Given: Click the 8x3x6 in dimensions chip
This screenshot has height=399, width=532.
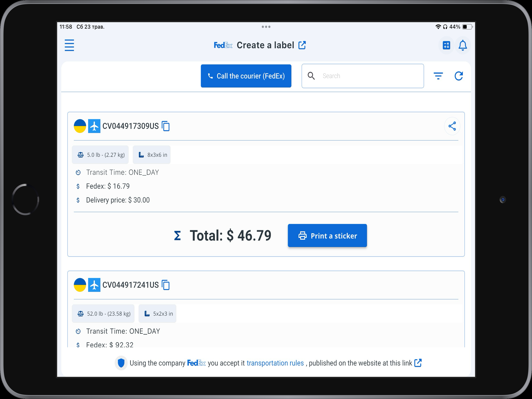Looking at the screenshot, I should [152, 155].
